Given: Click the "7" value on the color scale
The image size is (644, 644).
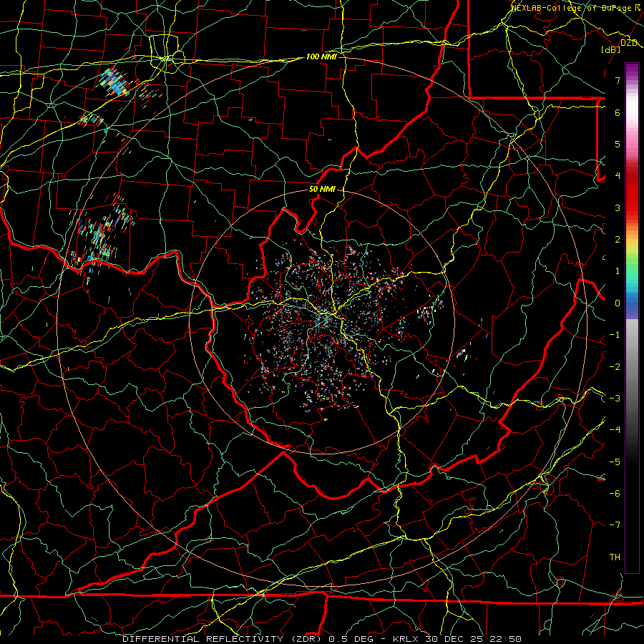Looking at the screenshot, I should (618, 80).
